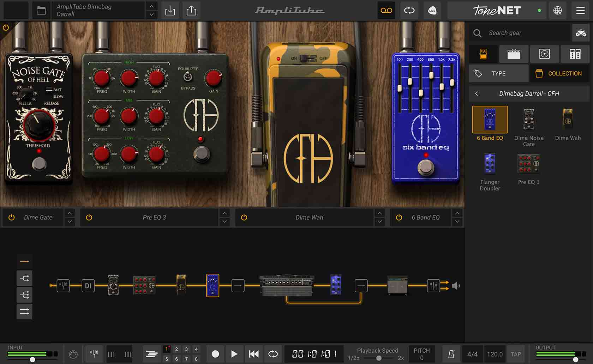The width and height of the screenshot is (593, 364).
Task: Show rack effects gear category
Action: coord(575,54)
